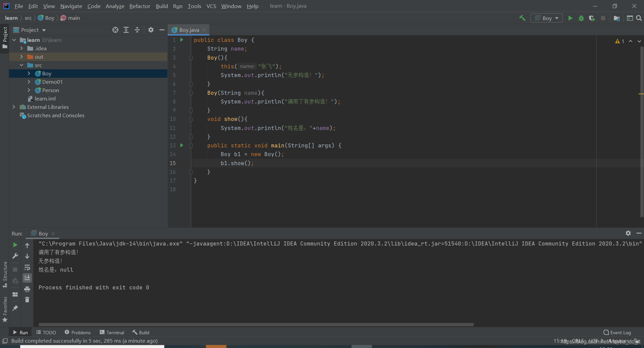Image resolution: width=644 pixels, height=348 pixels.
Task: Expand the Person class node
Action: click(29, 90)
